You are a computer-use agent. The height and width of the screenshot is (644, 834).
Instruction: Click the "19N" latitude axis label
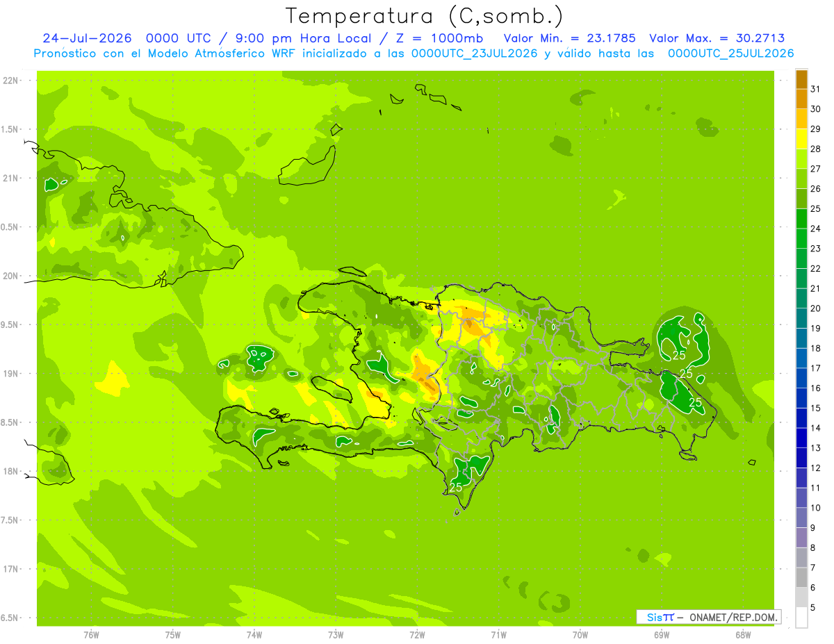click(12, 373)
